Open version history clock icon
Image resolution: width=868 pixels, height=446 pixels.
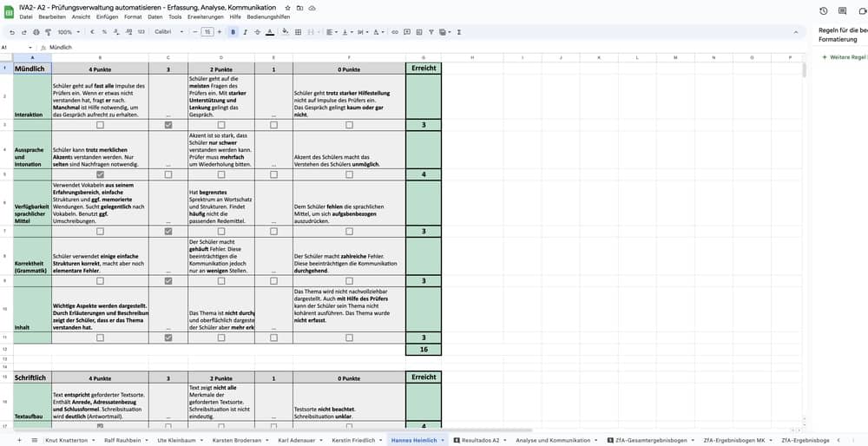coord(823,10)
